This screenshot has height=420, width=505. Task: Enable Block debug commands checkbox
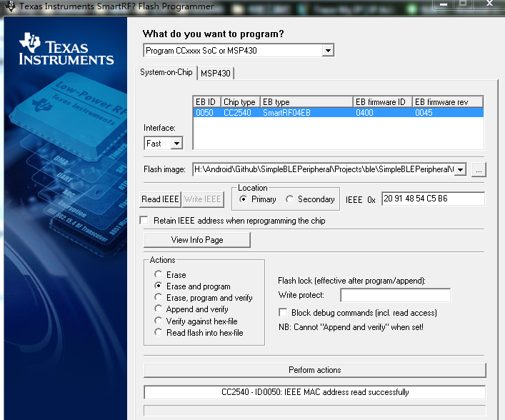283,312
